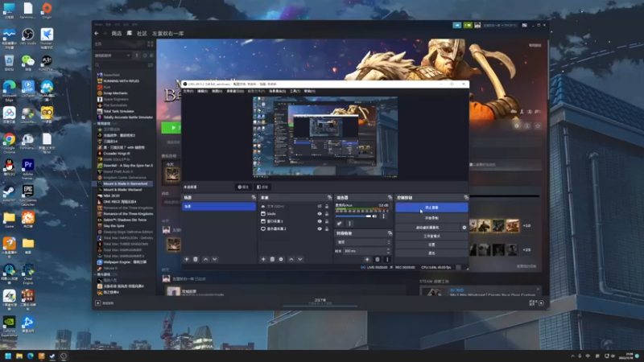Screen dimensions: 644x362
Task: Open the Steam Store tab
Action: pyautogui.click(x=117, y=33)
